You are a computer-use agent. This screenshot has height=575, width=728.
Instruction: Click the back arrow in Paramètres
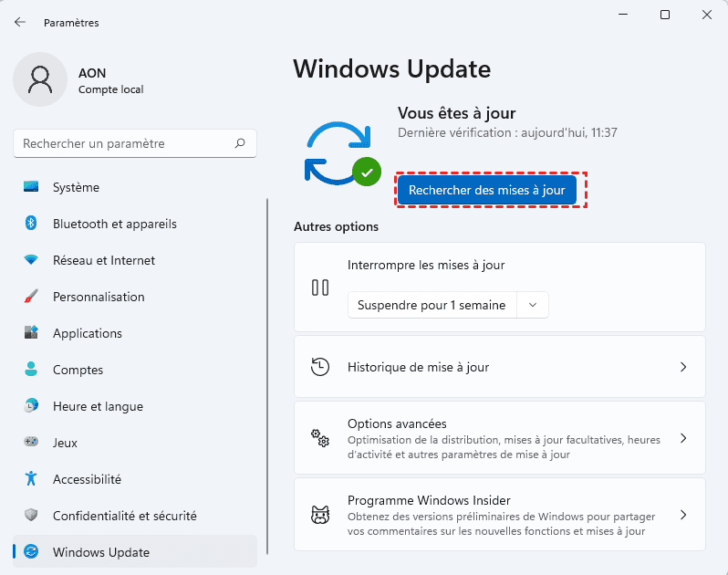(x=20, y=22)
